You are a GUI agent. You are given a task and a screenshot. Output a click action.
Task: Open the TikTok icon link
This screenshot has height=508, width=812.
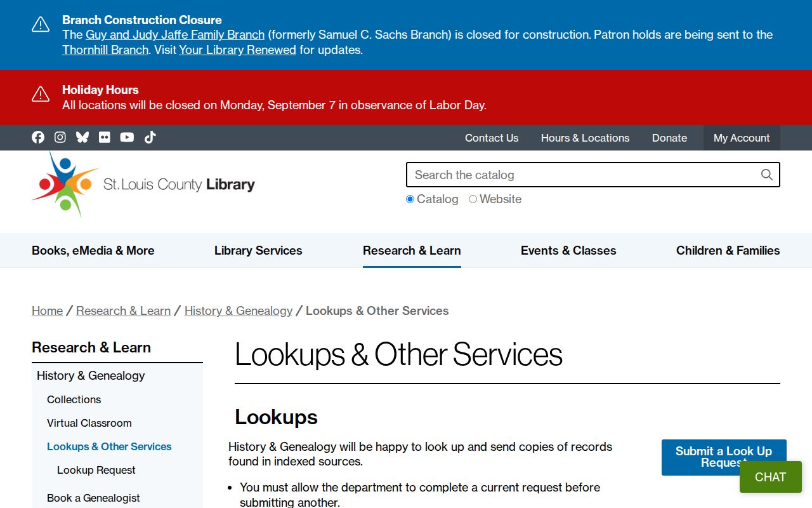coord(150,137)
